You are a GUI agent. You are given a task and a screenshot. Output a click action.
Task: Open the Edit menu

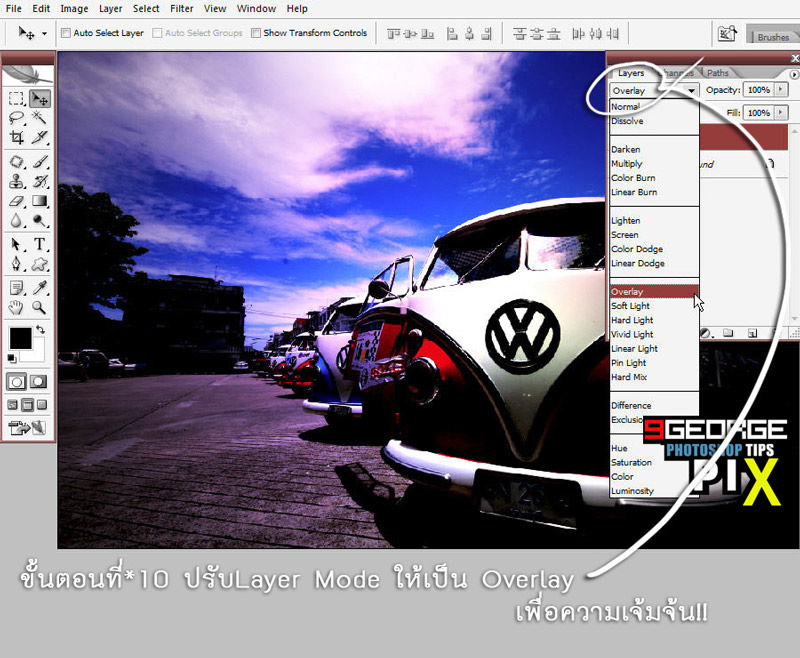(x=41, y=9)
